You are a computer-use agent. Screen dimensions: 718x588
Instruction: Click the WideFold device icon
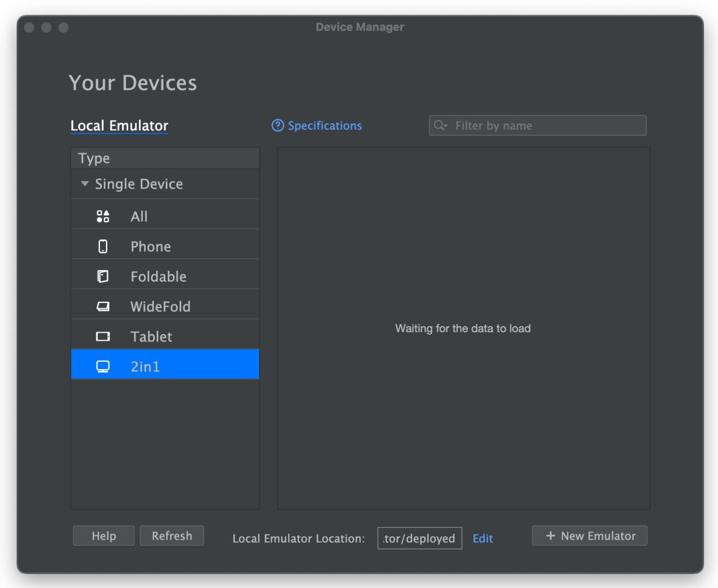pos(103,306)
